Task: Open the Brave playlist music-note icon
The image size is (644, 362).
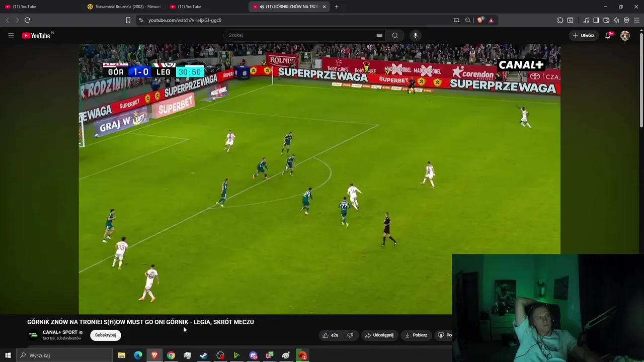Action: point(586,20)
